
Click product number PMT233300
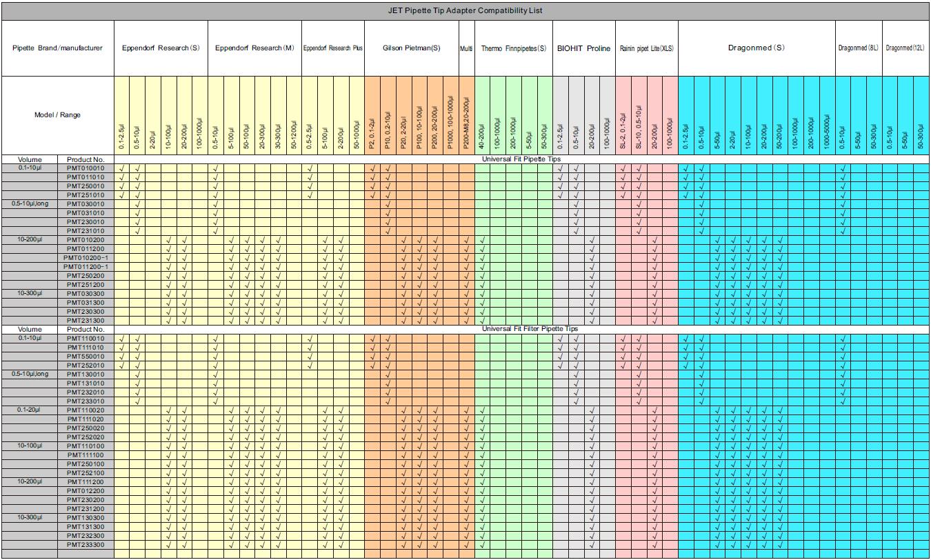click(x=86, y=545)
